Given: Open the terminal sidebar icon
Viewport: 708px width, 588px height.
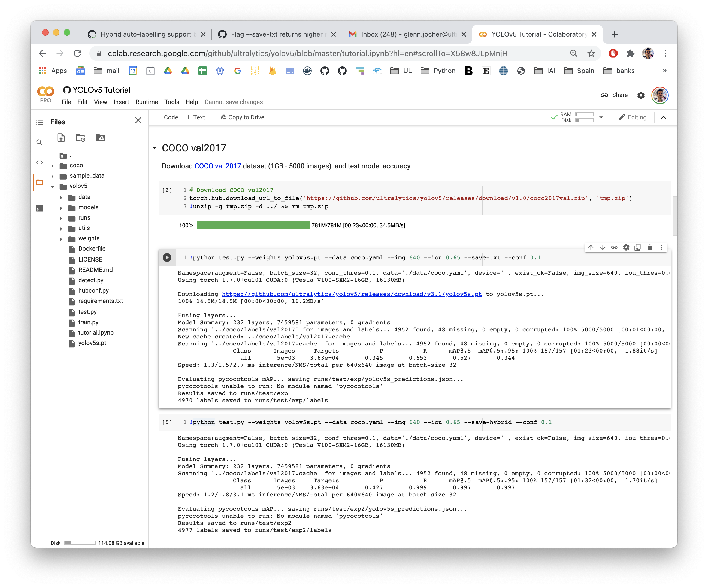Looking at the screenshot, I should point(40,209).
